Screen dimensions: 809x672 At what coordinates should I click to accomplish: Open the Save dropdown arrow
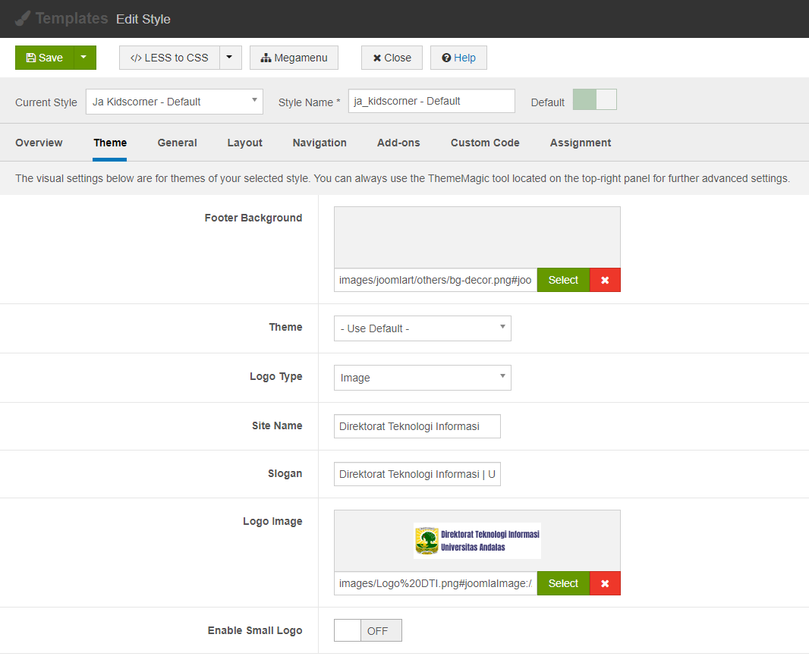pyautogui.click(x=84, y=58)
